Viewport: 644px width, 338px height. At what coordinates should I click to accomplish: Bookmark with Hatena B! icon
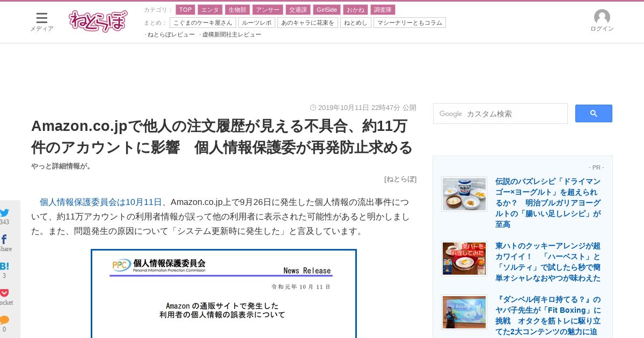(4, 266)
